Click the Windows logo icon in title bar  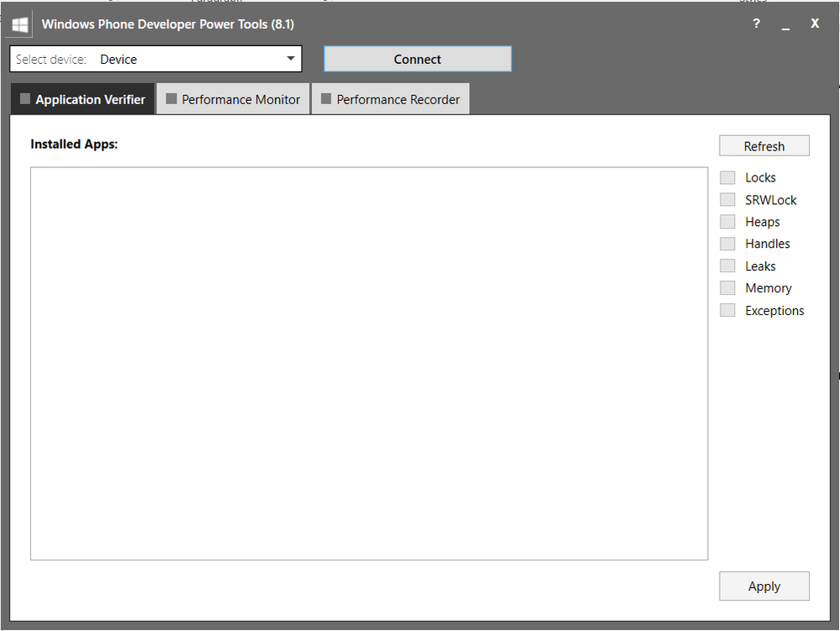(x=20, y=24)
